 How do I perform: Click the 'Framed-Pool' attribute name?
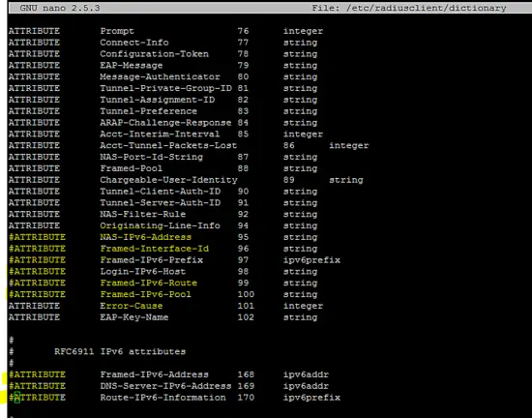pyautogui.click(x=132, y=168)
